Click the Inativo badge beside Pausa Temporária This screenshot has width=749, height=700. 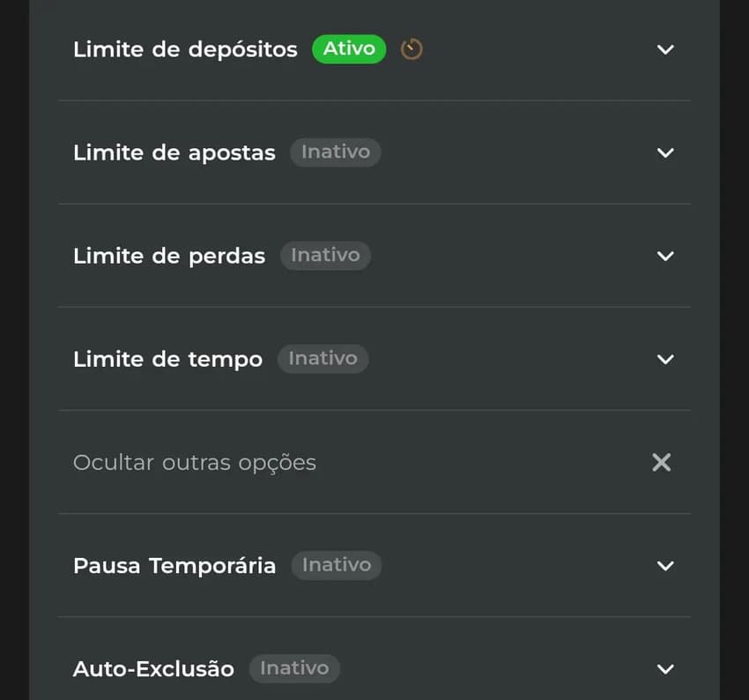pyautogui.click(x=337, y=565)
